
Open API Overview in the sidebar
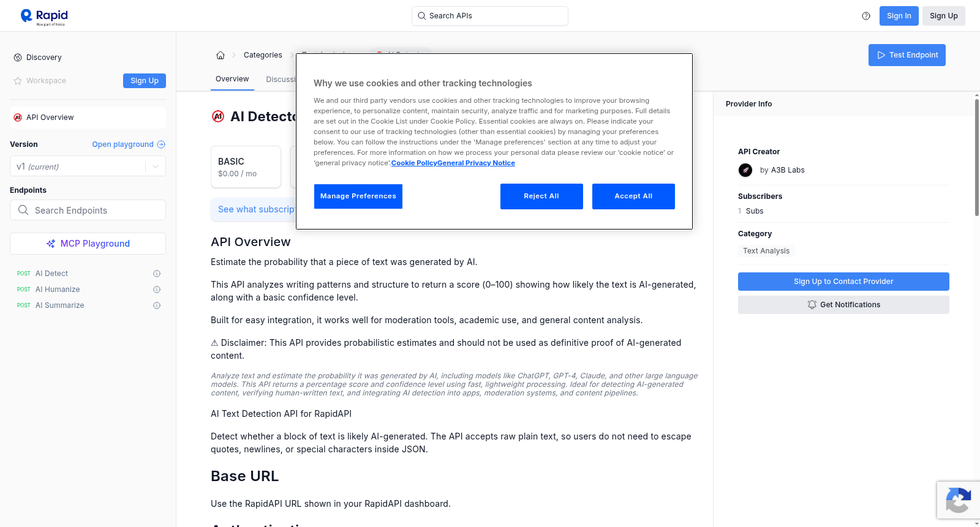(x=88, y=118)
